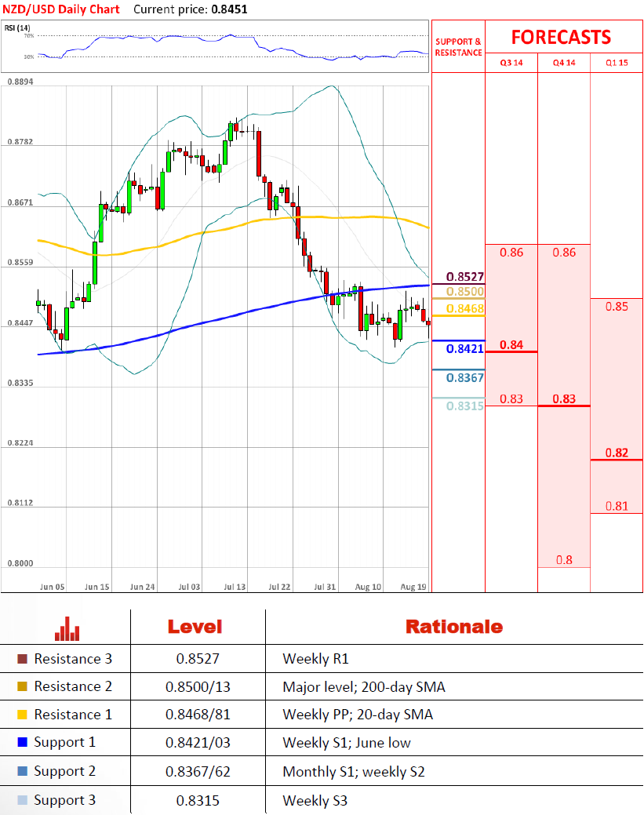Click the SUPPORT & RESISTANCE column header

(458, 47)
